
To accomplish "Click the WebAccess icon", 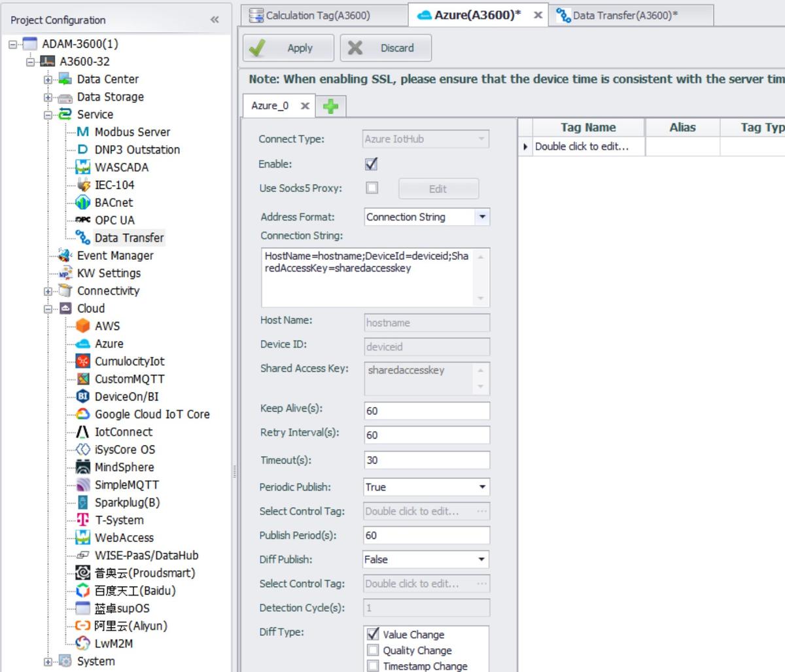I will (83, 538).
